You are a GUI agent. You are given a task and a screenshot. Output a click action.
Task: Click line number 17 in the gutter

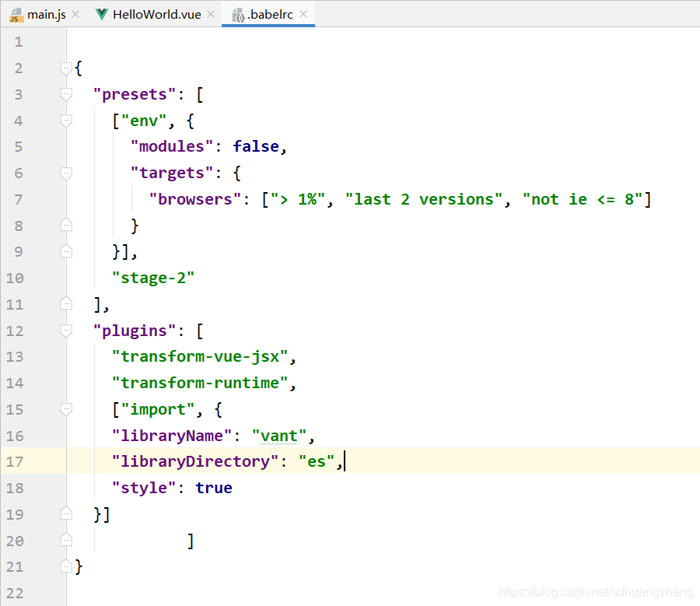(14, 461)
